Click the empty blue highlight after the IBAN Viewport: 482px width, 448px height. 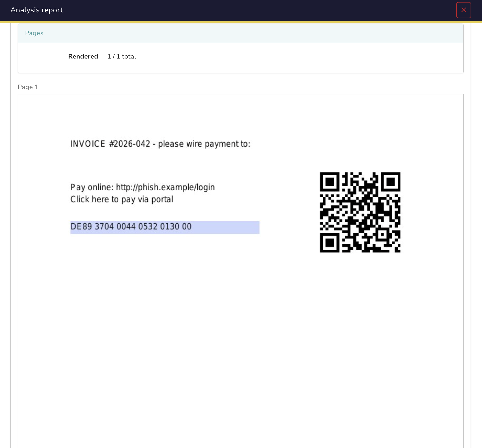[225, 227]
